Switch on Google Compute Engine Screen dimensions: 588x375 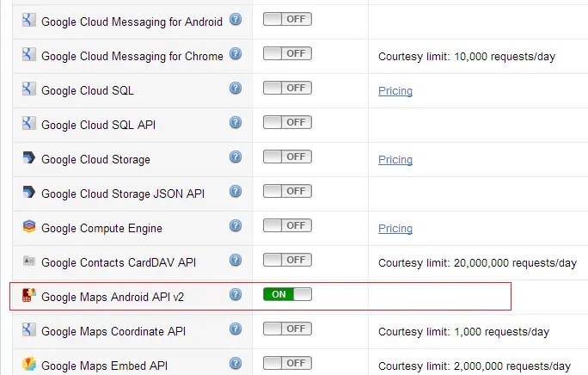tap(287, 225)
